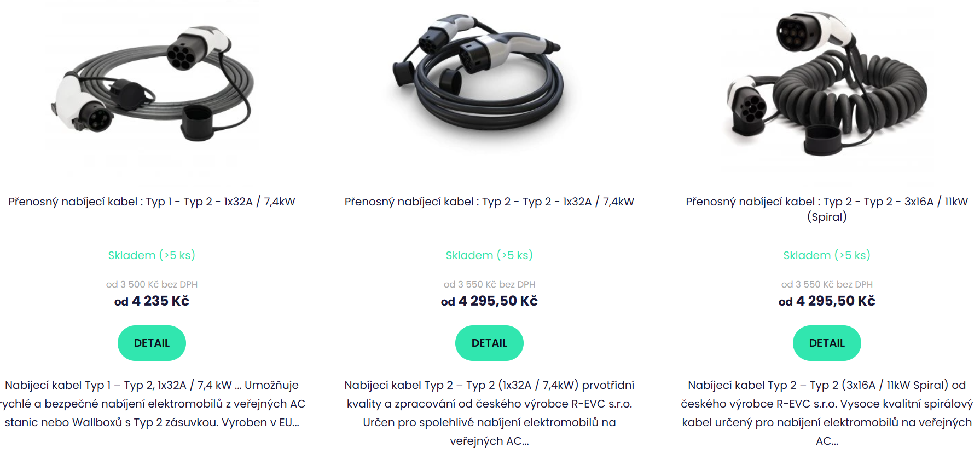The image size is (980, 453).
Task: Click bez DPH price under Spiral cable
Action: pos(826,284)
